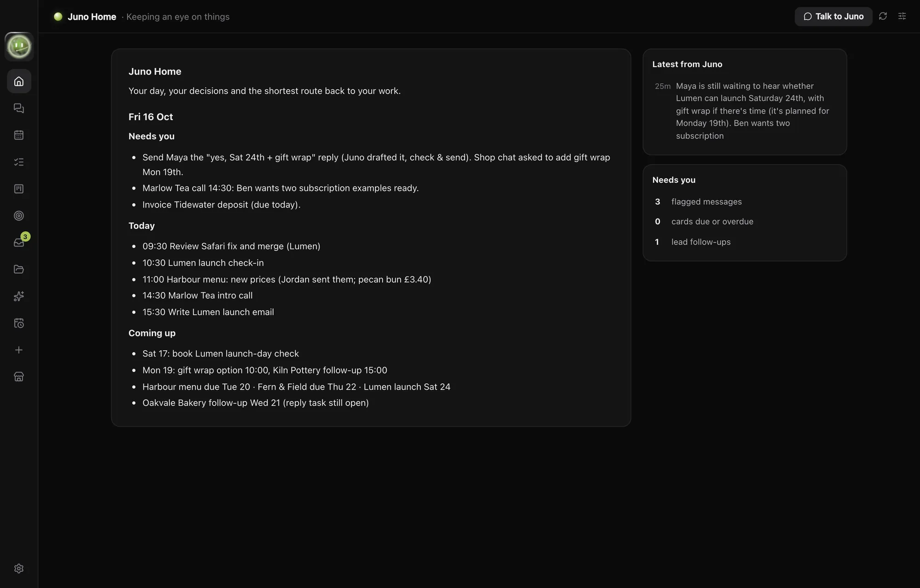Open the sparkles AI icon in sidebar
The image size is (920, 588).
pos(19,296)
